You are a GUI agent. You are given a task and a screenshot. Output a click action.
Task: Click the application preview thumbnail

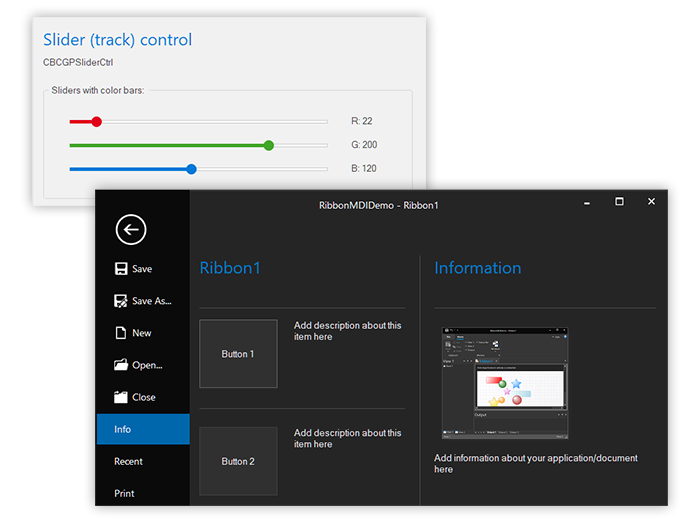coord(505,383)
